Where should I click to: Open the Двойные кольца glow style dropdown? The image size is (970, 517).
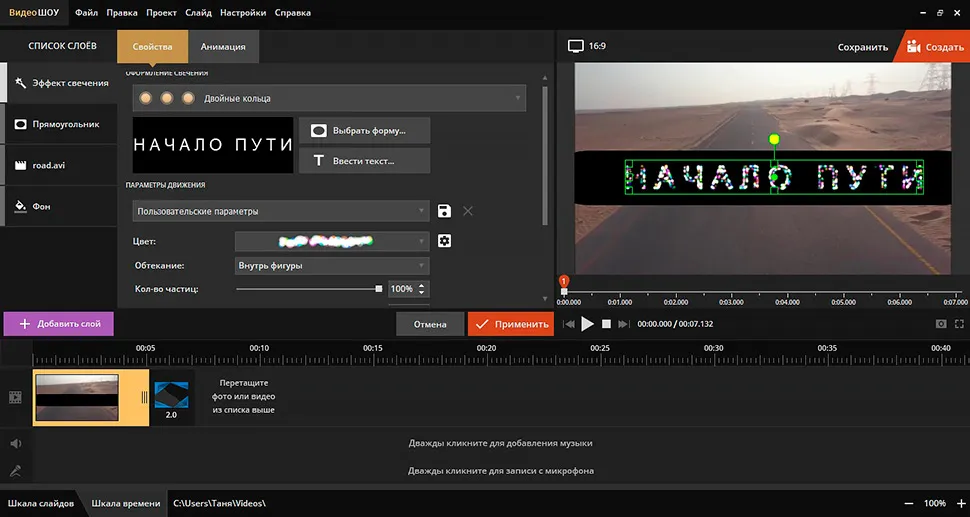[329, 98]
